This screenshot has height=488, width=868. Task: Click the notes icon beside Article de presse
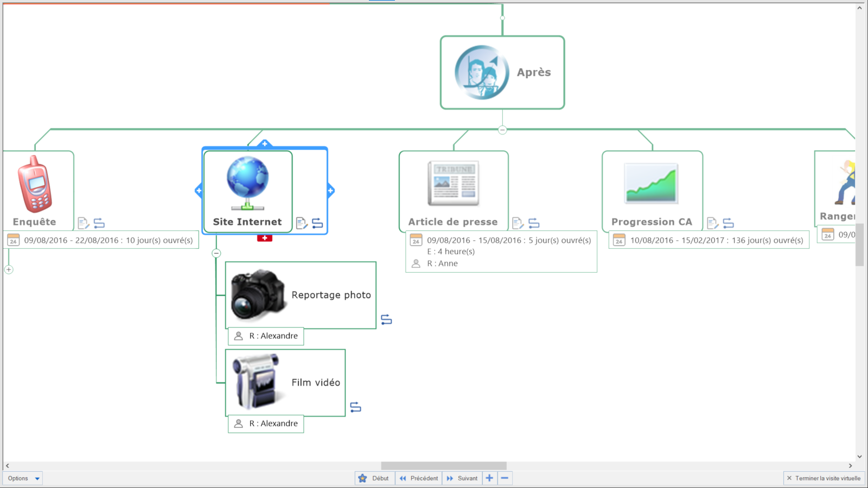click(518, 223)
